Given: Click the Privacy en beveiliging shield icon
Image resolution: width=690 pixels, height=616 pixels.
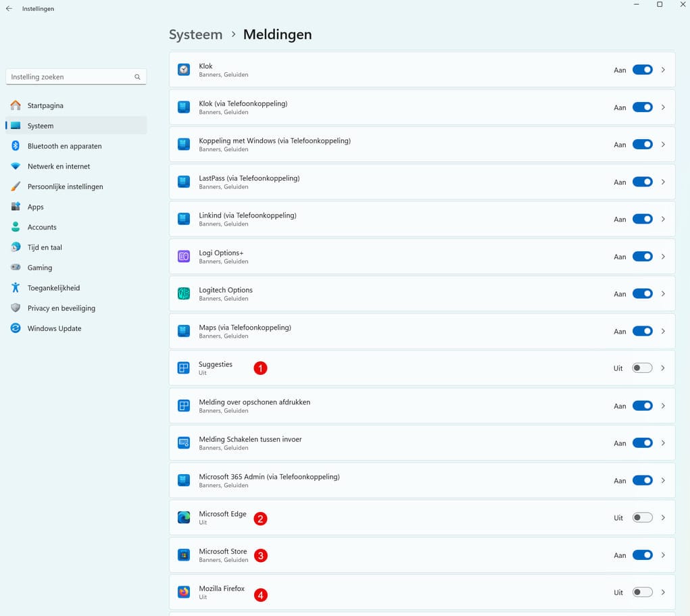Looking at the screenshot, I should tap(16, 308).
